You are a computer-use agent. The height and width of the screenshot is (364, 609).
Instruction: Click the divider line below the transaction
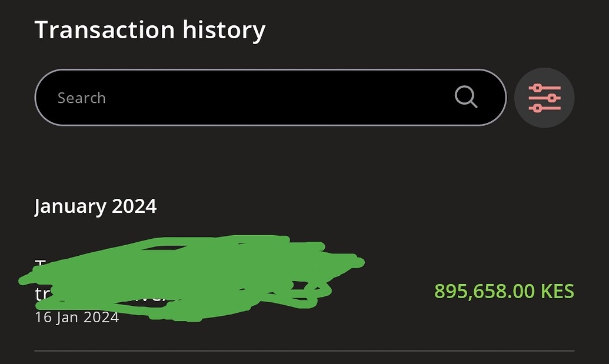point(304,350)
